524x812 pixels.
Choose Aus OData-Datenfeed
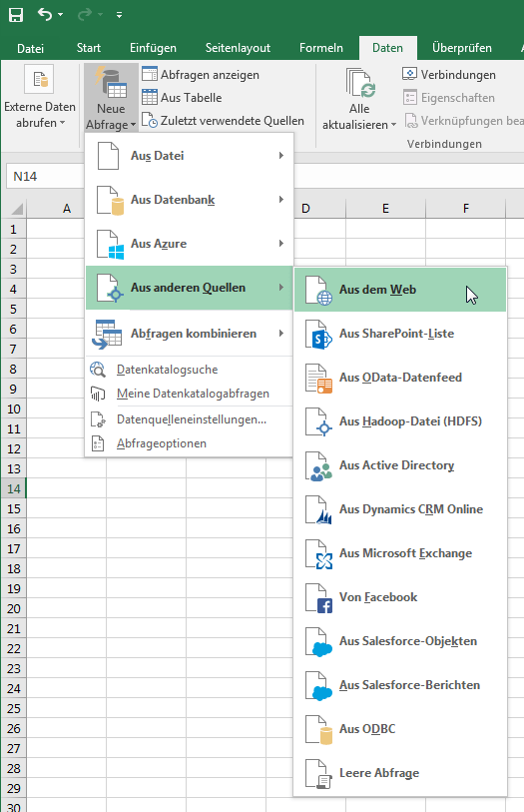click(x=400, y=379)
